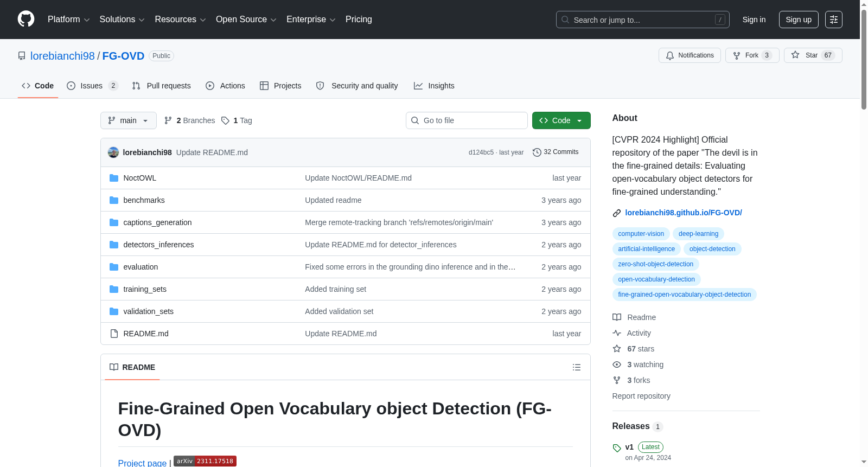The height and width of the screenshot is (467, 868).
Task: Click the Sign in link
Action: 754,20
